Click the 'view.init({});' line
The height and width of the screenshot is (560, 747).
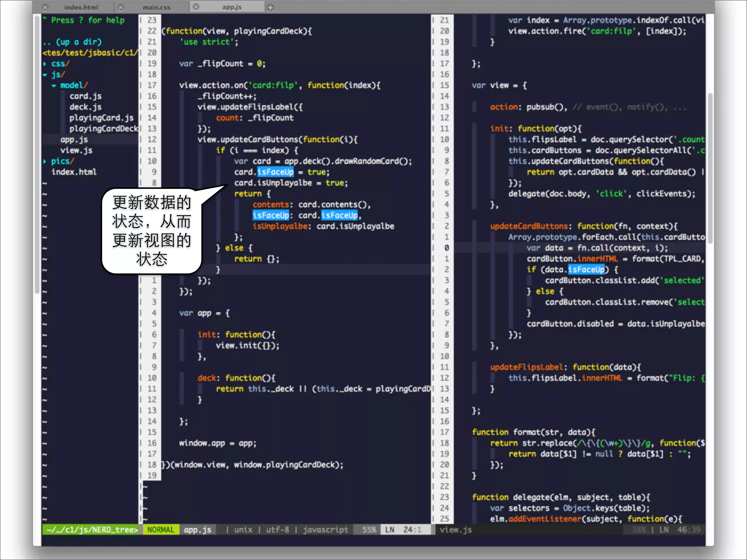247,346
